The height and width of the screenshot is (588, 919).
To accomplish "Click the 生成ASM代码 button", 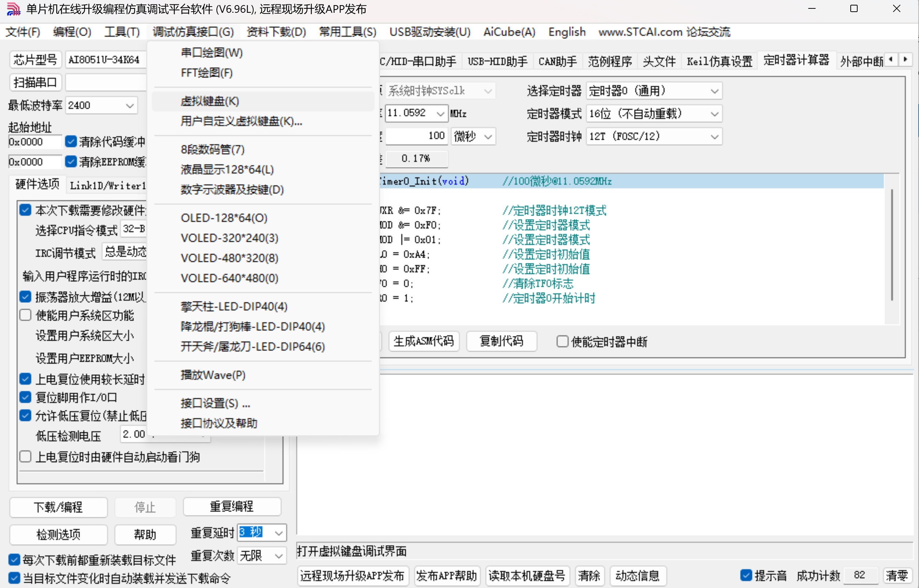I will [424, 341].
